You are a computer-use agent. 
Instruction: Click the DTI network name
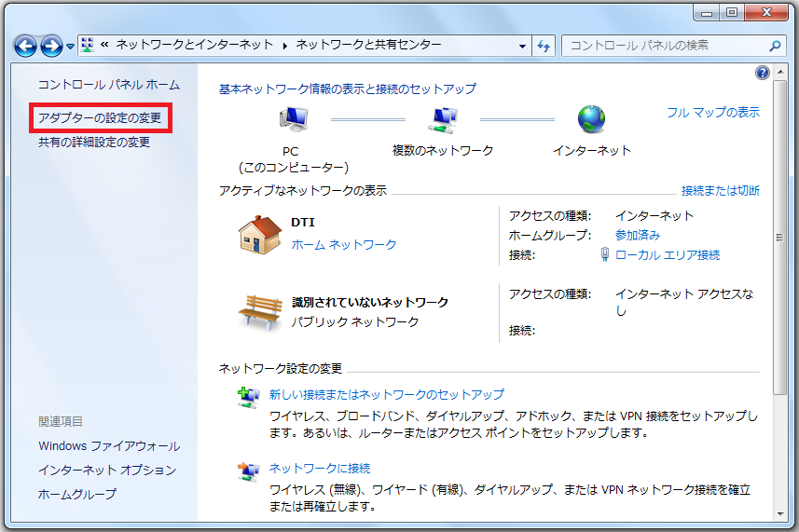tap(303, 223)
